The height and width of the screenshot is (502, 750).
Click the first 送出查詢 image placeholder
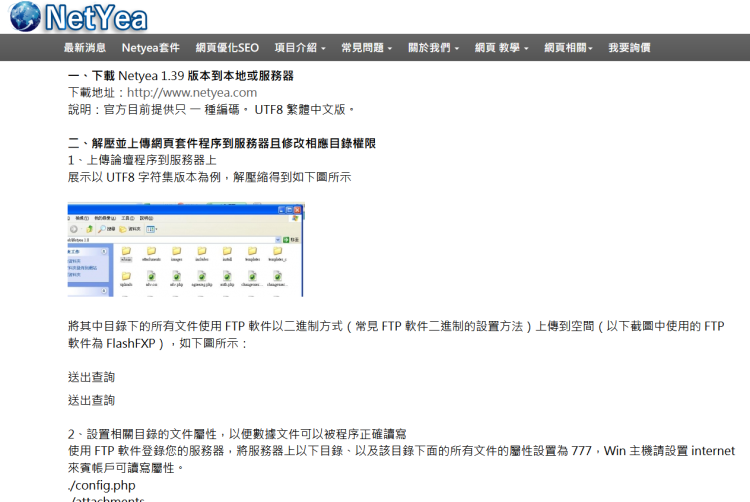[x=91, y=377]
